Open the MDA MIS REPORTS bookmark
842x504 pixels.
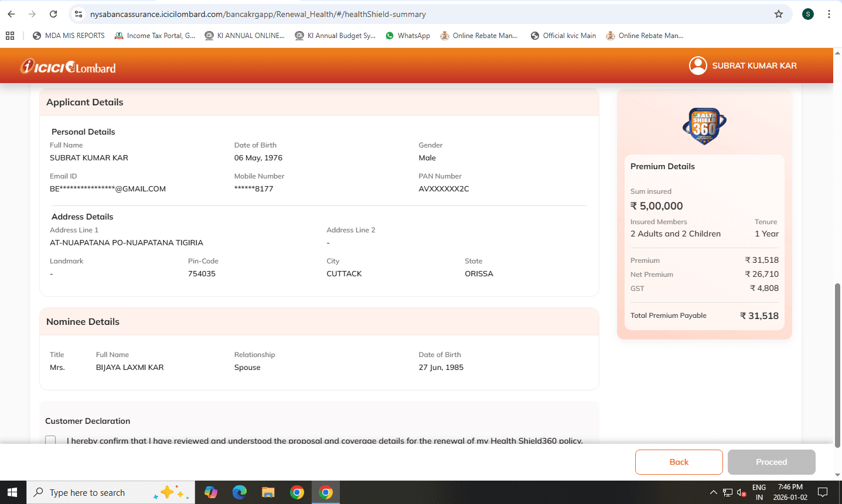[69, 36]
